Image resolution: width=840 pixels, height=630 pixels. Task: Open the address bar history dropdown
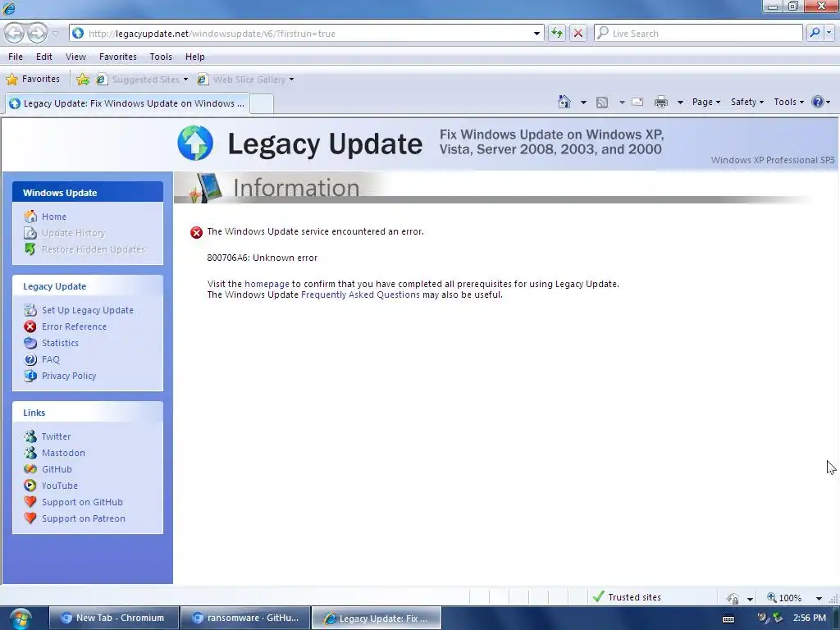pyautogui.click(x=536, y=33)
